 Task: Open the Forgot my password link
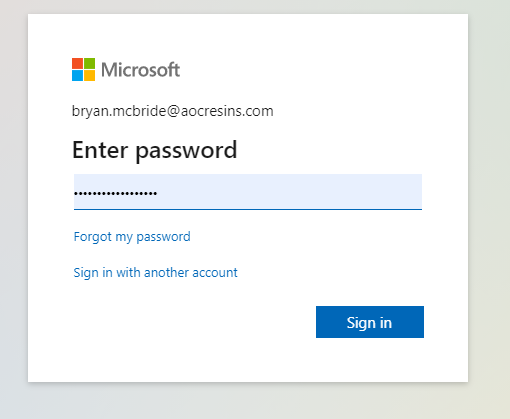(x=132, y=237)
